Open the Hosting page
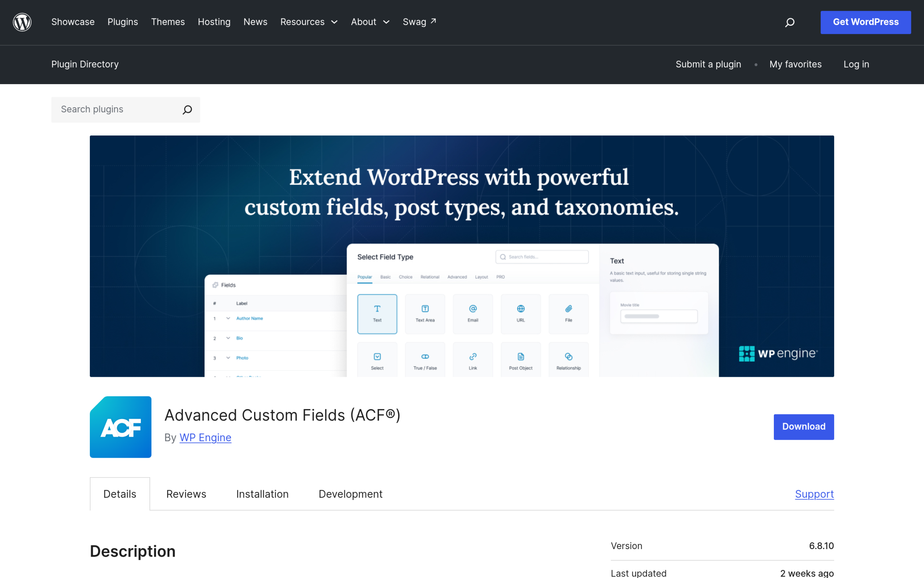 pos(214,22)
